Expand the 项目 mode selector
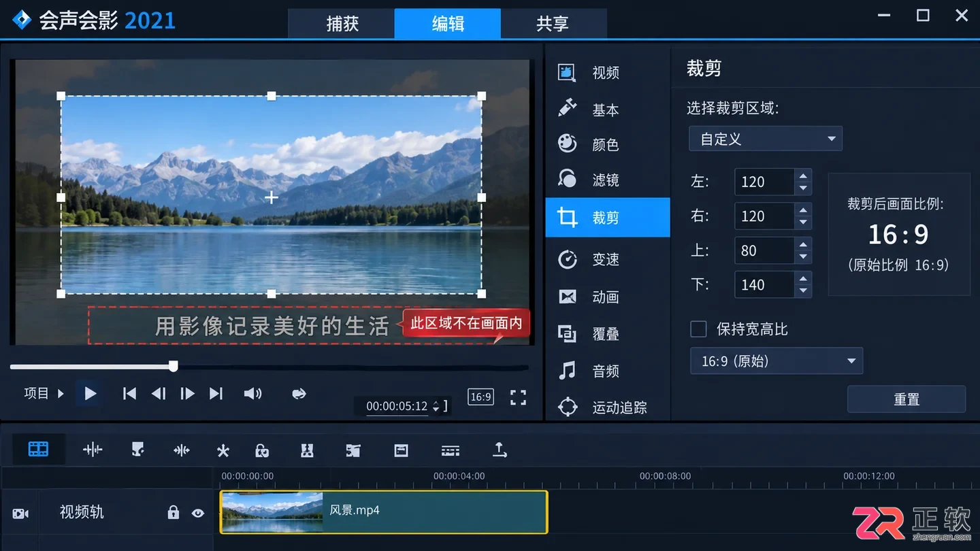The width and height of the screenshot is (980, 551). click(44, 393)
